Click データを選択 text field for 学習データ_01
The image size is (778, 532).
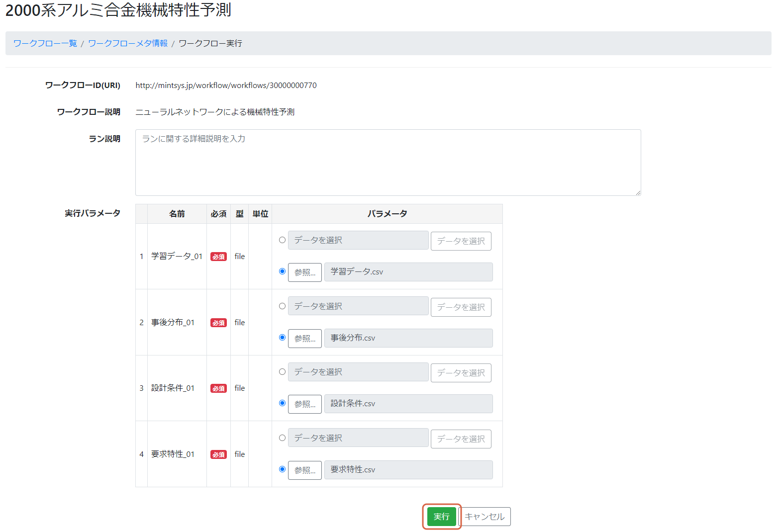pos(358,240)
